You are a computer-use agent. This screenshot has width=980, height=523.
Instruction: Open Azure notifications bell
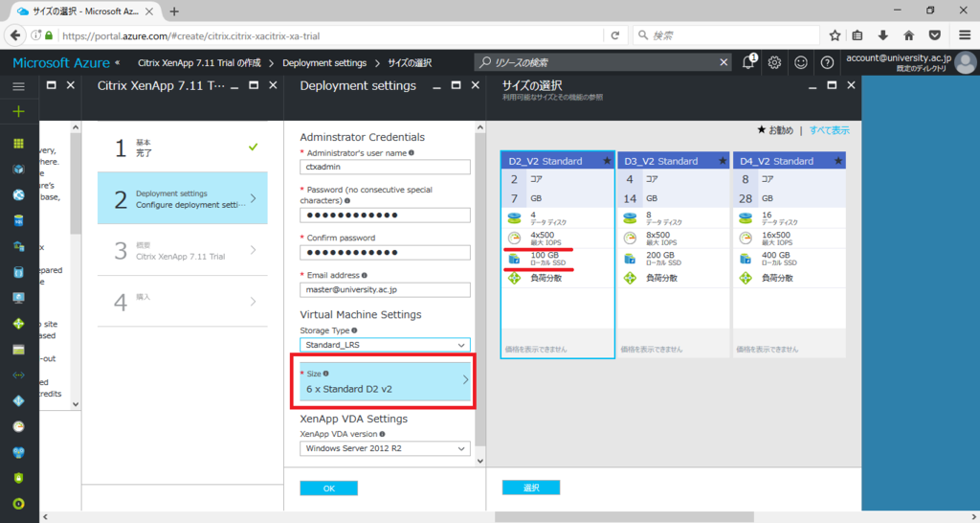[748, 62]
